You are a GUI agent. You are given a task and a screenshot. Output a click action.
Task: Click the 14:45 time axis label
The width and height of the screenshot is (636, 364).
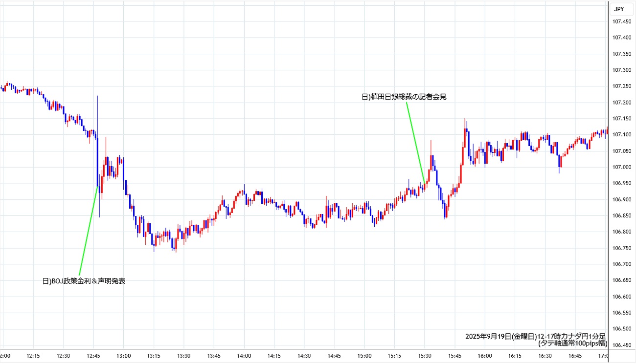point(334,356)
